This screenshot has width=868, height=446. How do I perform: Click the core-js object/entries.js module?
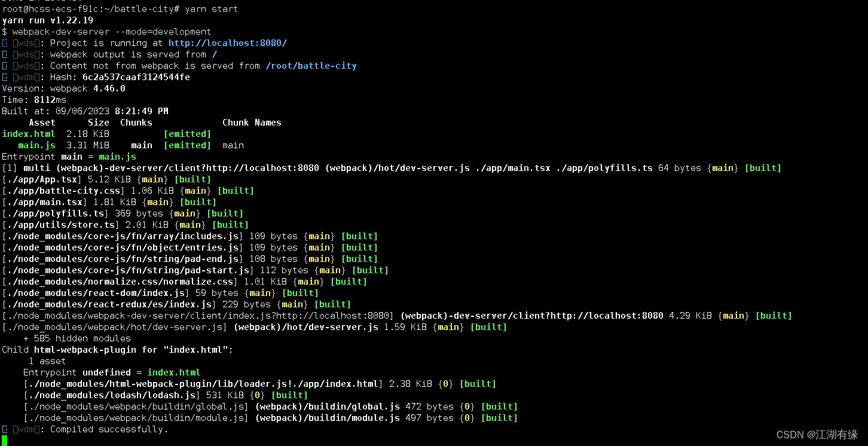tap(190, 248)
